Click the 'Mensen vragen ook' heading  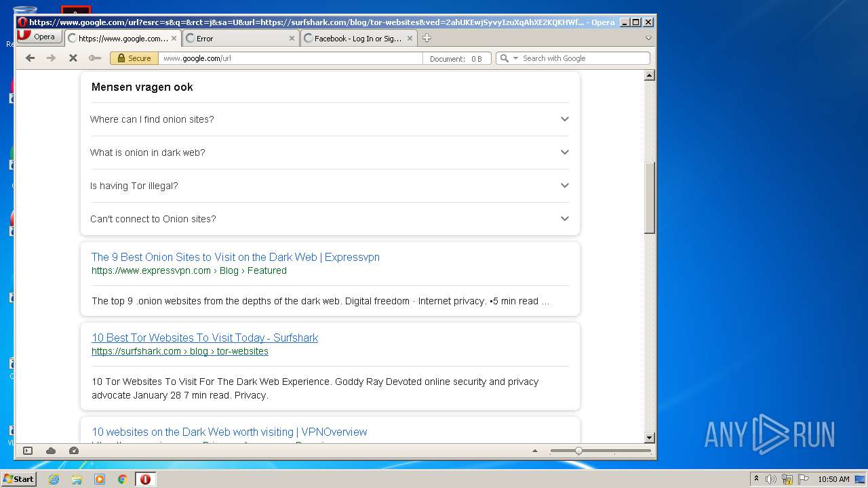click(142, 87)
